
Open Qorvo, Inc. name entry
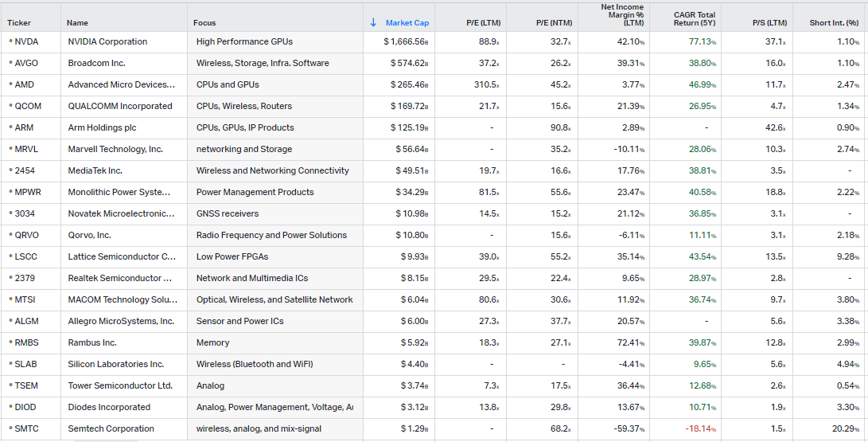click(x=89, y=235)
